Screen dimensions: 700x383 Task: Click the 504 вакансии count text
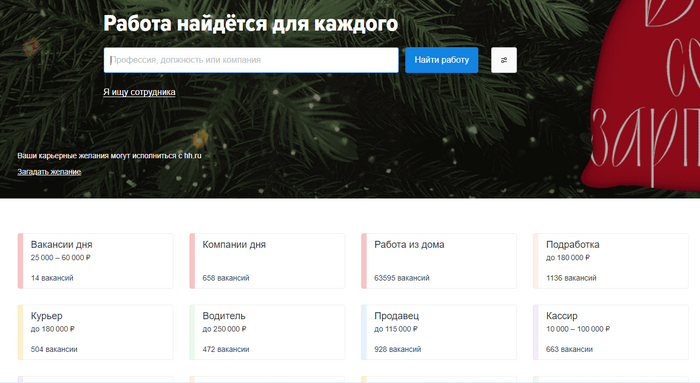click(54, 350)
